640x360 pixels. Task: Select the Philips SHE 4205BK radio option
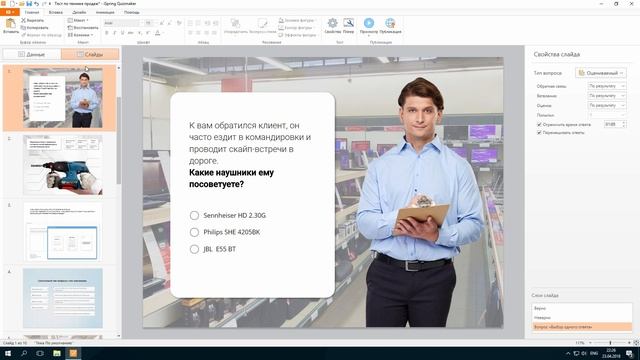(194, 232)
